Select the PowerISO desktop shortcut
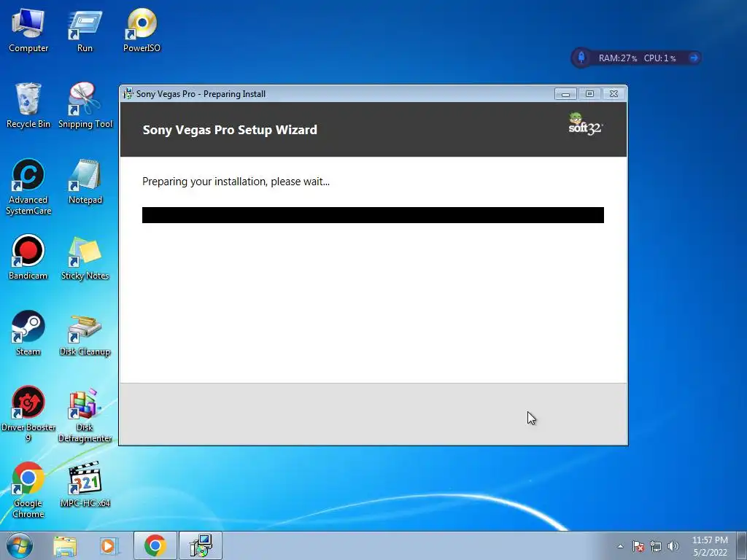This screenshot has height=560, width=747. (x=142, y=31)
